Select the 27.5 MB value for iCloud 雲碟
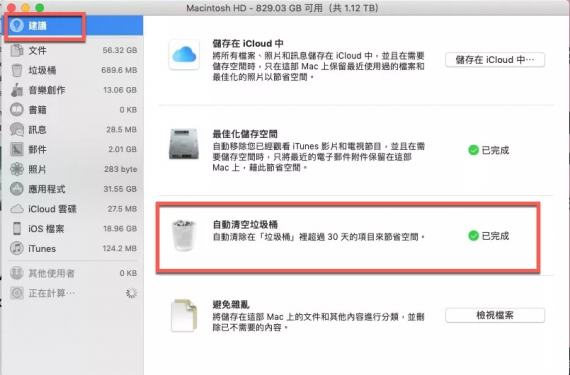 click(x=122, y=209)
